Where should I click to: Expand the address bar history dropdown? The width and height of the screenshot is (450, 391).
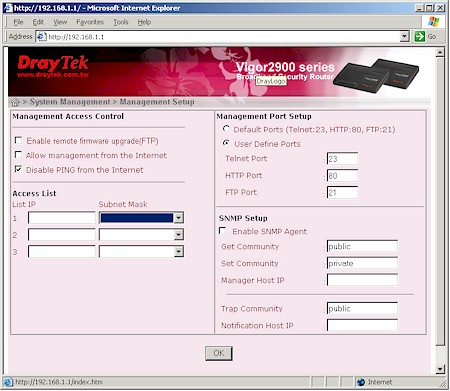point(404,36)
